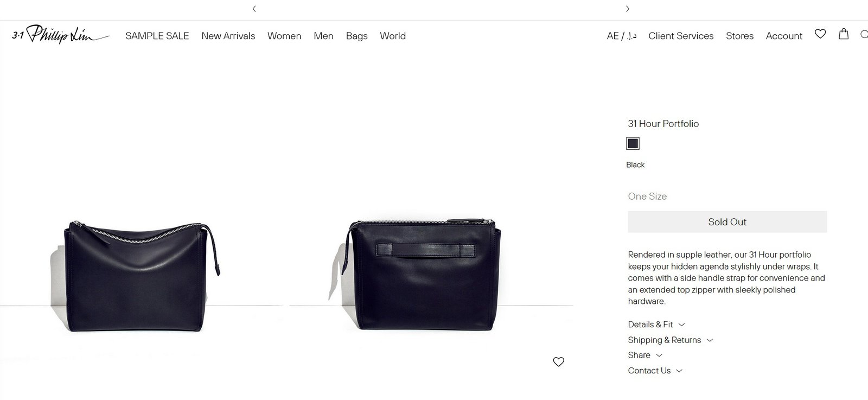Click the 3.1 Phillip Lim logo
This screenshot has height=400, width=868.
pyautogui.click(x=60, y=34)
